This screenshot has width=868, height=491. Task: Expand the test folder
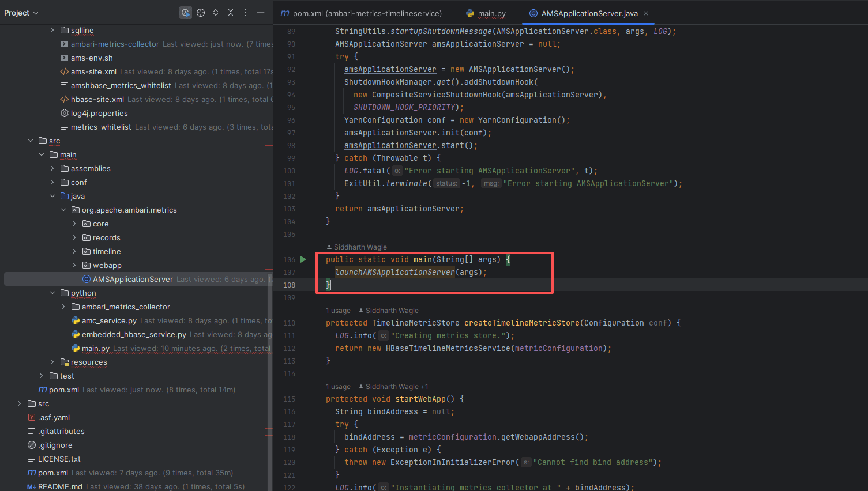click(x=42, y=376)
